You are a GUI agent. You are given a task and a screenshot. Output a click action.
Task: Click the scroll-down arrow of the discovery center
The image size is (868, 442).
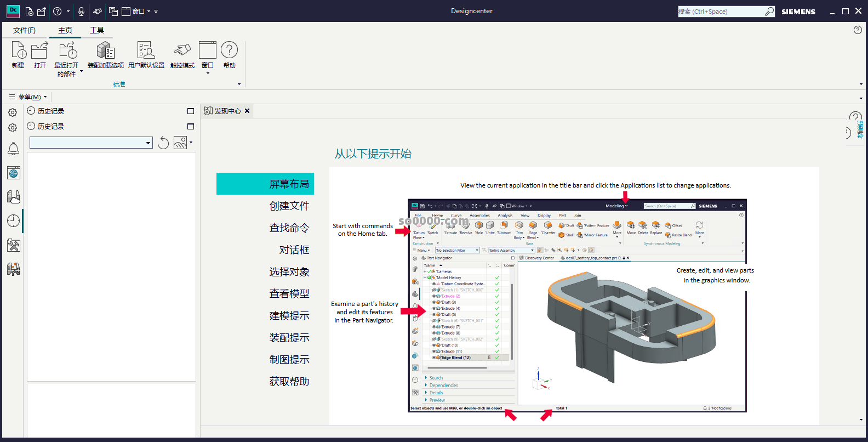point(861,420)
